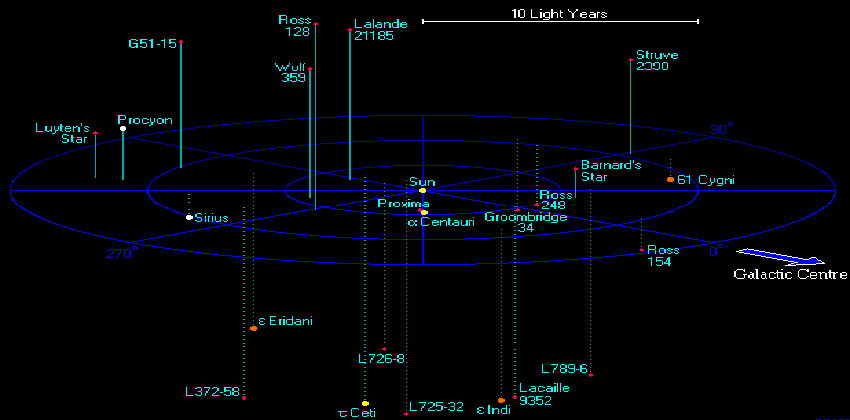
Task: Select the white Sirius star marker
Action: tap(189, 217)
